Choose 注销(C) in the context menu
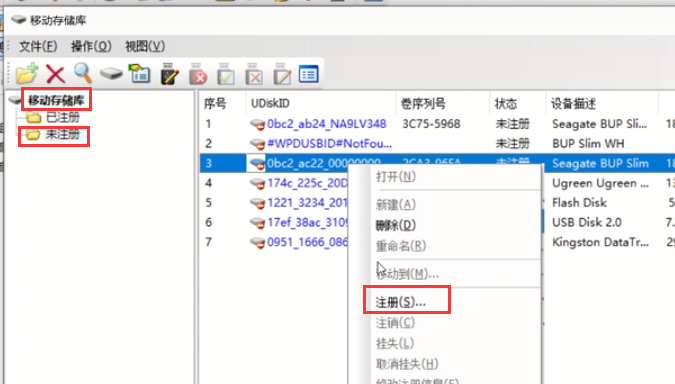Viewport: 675px width, 384px height. [395, 322]
